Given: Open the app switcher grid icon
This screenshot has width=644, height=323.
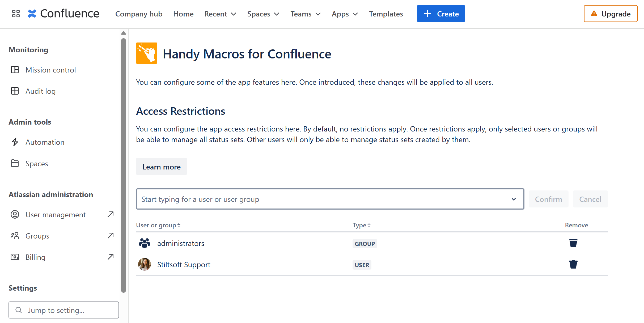Looking at the screenshot, I should [16, 14].
